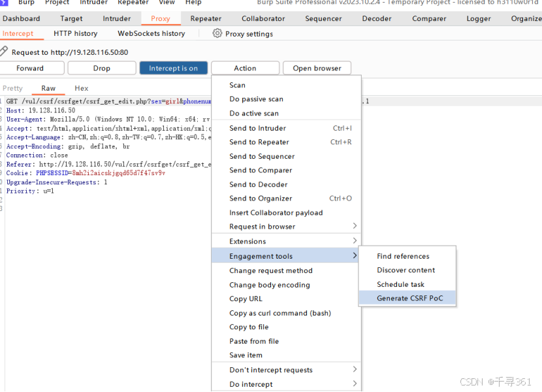The image size is (542, 392).
Task: Choose Send to Sequencer
Action: click(x=287, y=156)
